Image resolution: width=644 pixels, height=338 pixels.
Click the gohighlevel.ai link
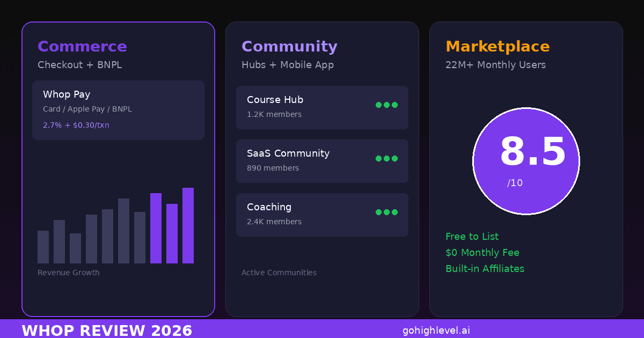point(436,330)
